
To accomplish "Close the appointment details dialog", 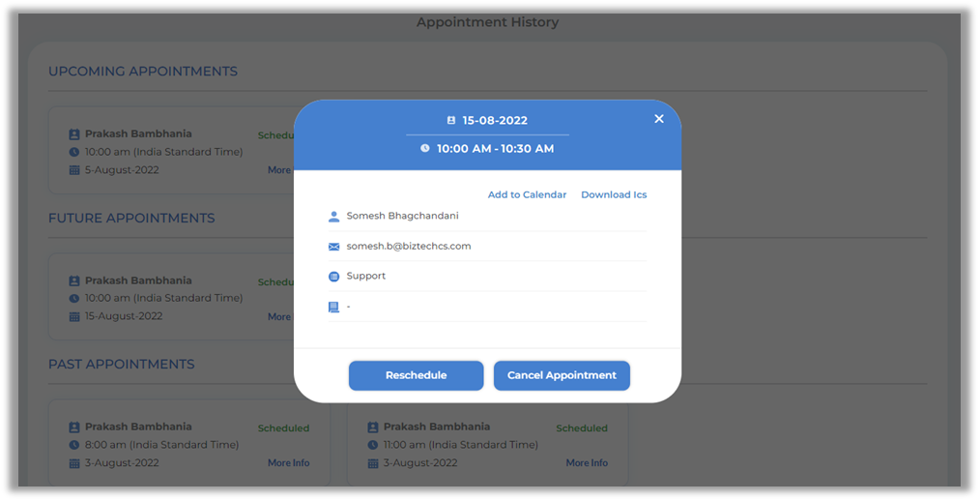I will pyautogui.click(x=659, y=119).
